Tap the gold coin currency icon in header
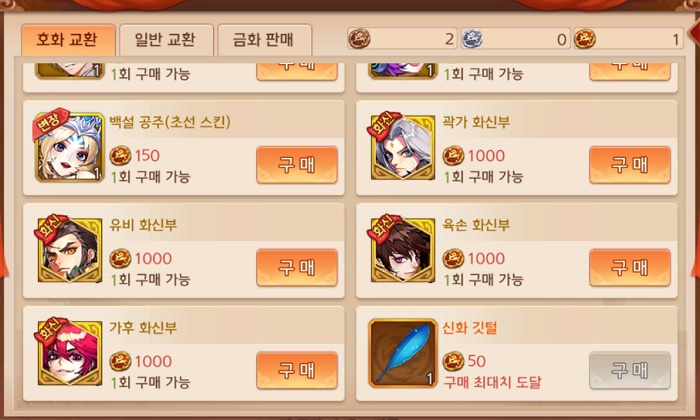The image size is (700, 420). coord(585,38)
